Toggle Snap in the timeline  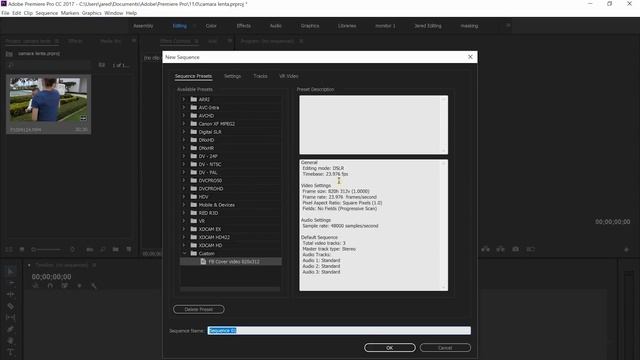click(x=50, y=286)
